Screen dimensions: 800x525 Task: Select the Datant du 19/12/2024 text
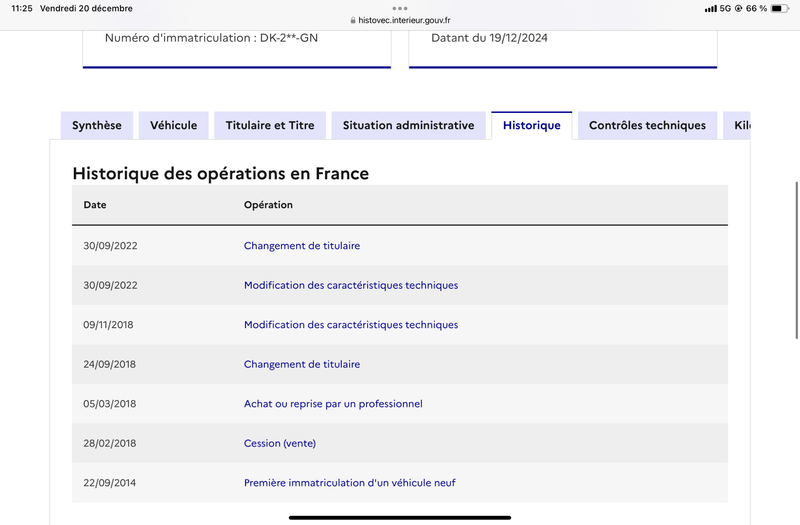tap(489, 38)
